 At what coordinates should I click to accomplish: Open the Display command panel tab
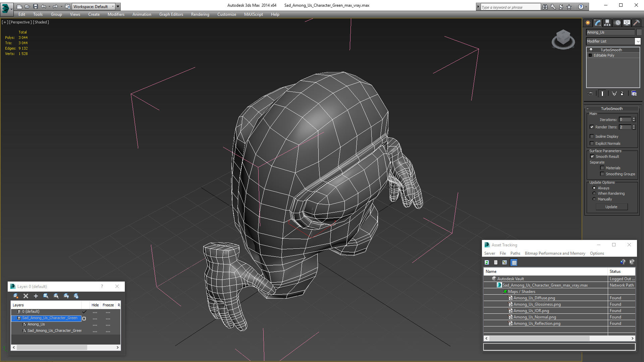(627, 23)
